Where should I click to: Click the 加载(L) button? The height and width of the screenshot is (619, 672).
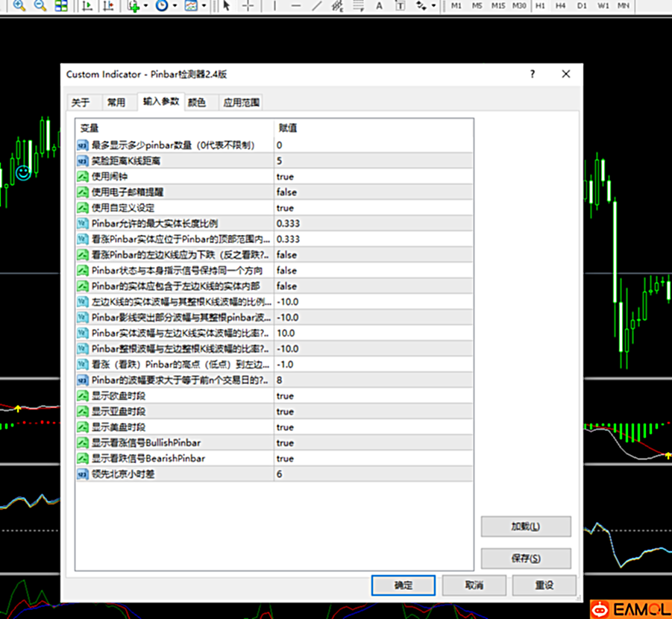pyautogui.click(x=526, y=526)
